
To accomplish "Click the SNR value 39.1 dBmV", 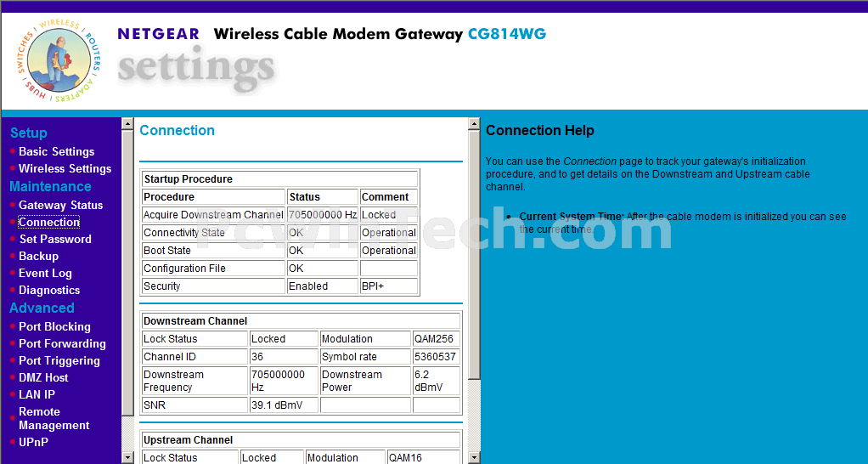I will tap(284, 405).
